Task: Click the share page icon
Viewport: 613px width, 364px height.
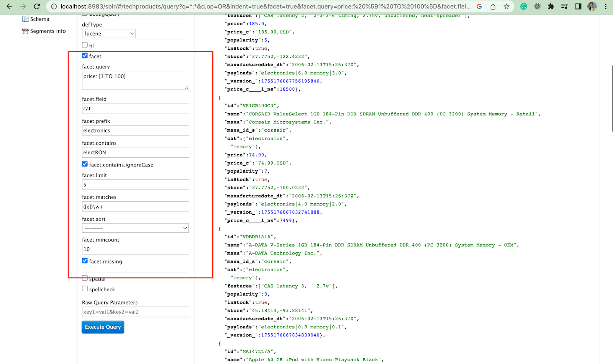Action: click(493, 7)
